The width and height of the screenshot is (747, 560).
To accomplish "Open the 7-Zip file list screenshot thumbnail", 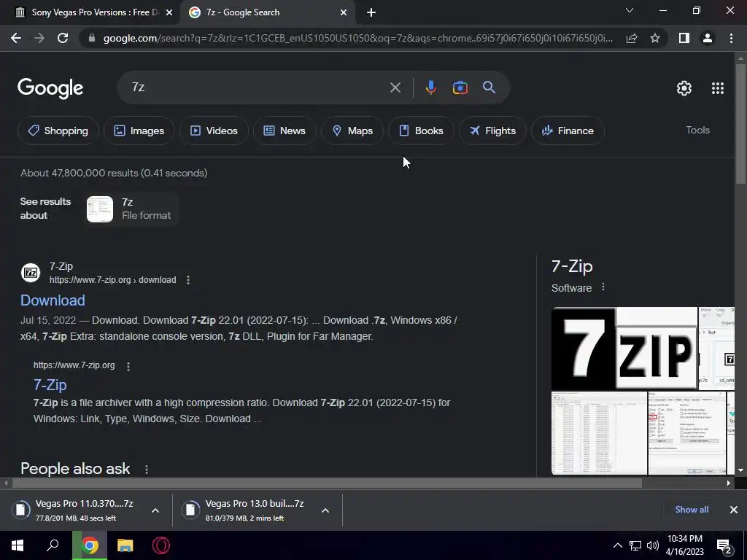I will point(599,433).
